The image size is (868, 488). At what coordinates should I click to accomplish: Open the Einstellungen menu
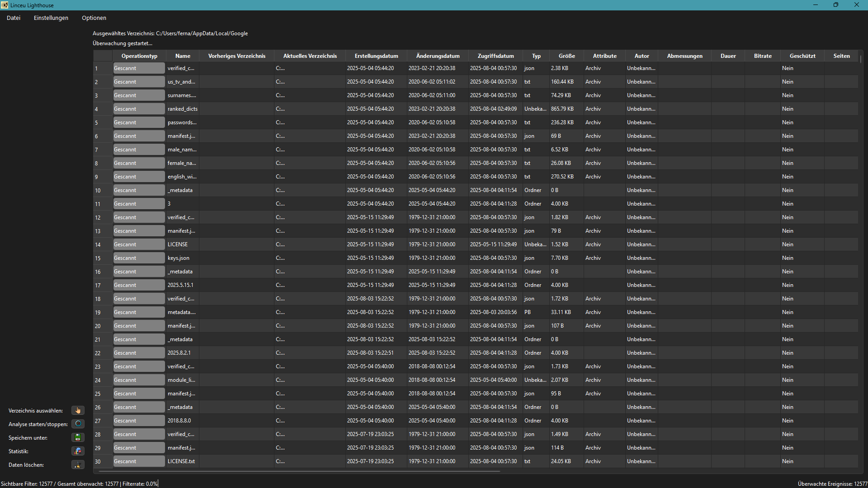(51, 18)
